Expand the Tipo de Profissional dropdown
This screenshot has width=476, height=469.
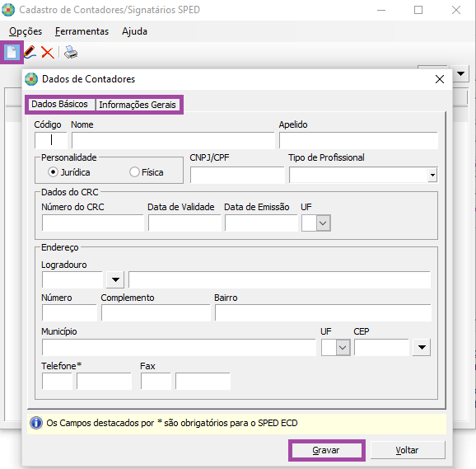[432, 175]
